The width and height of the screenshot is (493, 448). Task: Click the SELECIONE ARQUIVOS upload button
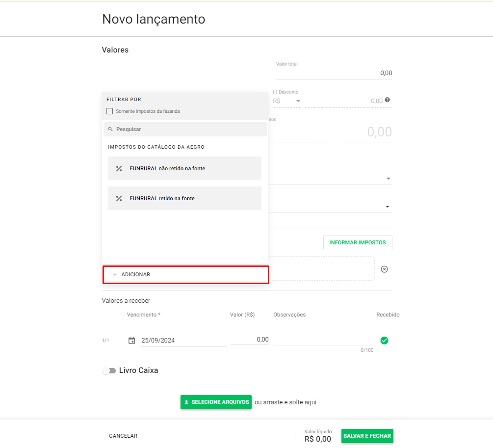(216, 402)
